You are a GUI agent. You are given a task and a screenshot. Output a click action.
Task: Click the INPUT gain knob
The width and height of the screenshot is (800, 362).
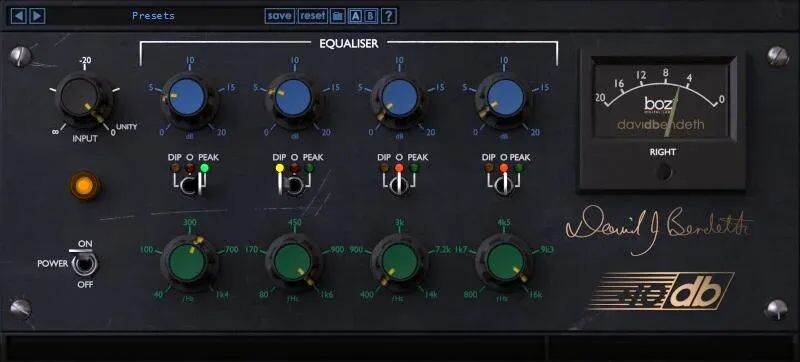click(84, 100)
